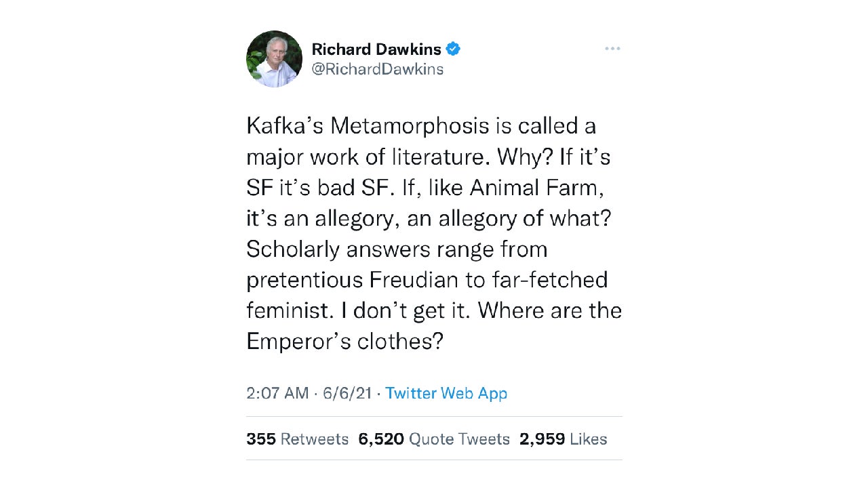This screenshot has height=488, width=868.
Task: Click the Richard Dawkins display name
Action: click(x=376, y=49)
